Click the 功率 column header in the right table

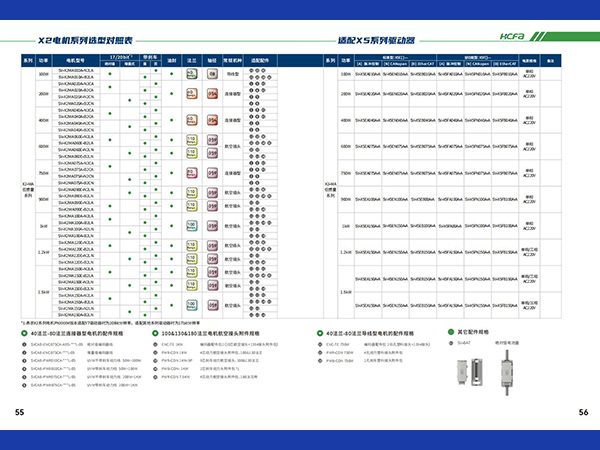pyautogui.click(x=346, y=61)
